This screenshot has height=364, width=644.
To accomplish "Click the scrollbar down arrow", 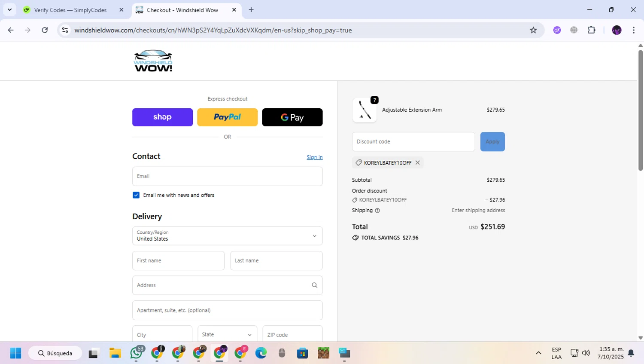I will click(640, 338).
